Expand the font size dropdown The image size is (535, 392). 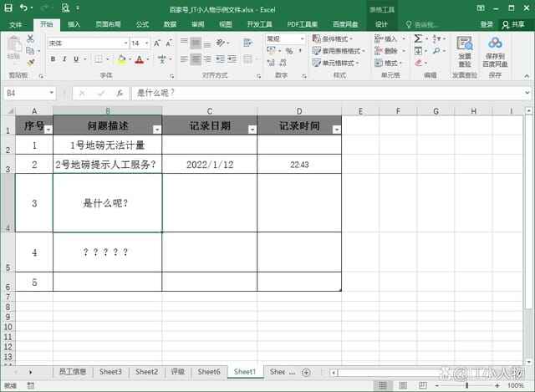point(148,43)
